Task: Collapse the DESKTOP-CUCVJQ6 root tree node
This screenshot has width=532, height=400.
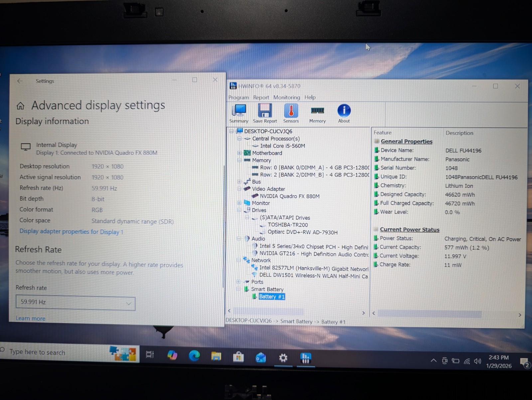Action: point(231,131)
